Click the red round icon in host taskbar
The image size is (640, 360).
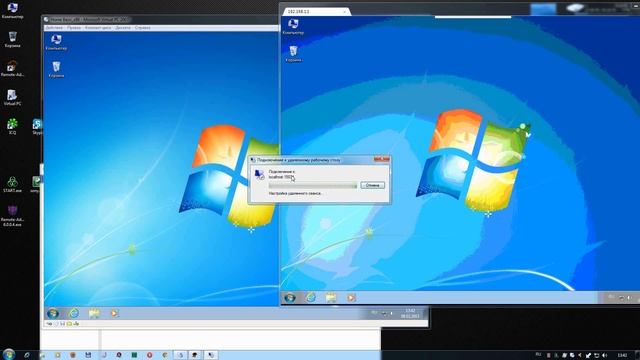click(x=150, y=355)
